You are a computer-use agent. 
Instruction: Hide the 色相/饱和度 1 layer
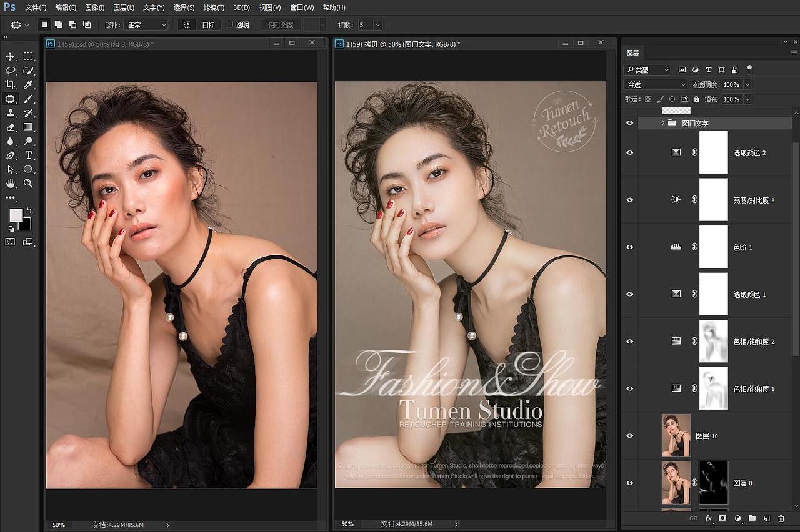tap(629, 388)
